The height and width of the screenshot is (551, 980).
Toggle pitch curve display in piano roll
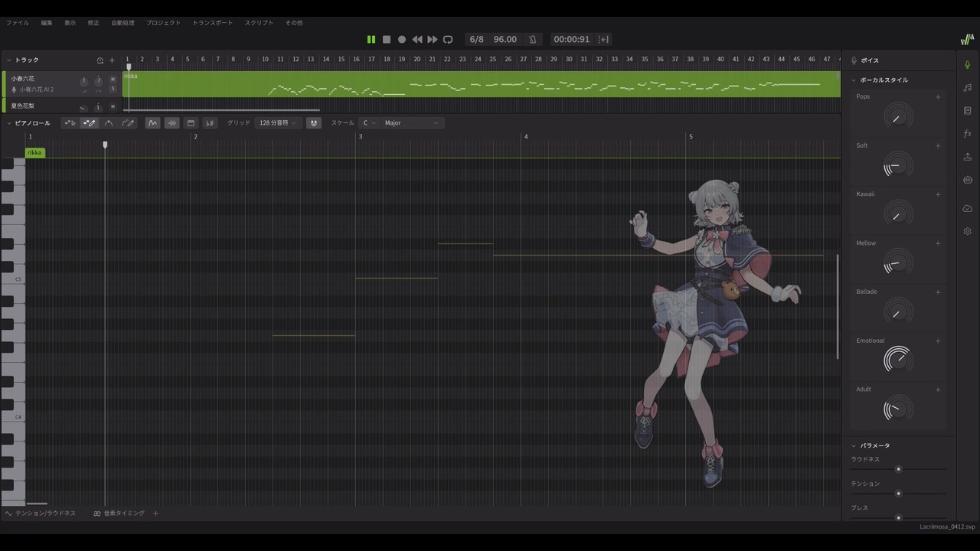152,123
